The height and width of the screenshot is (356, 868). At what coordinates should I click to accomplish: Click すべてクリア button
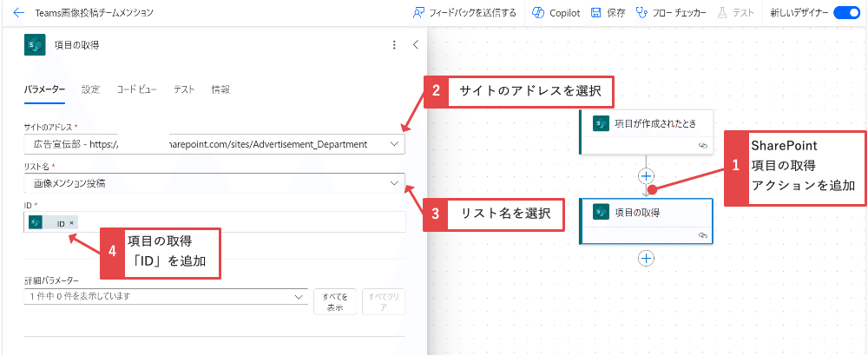(384, 302)
